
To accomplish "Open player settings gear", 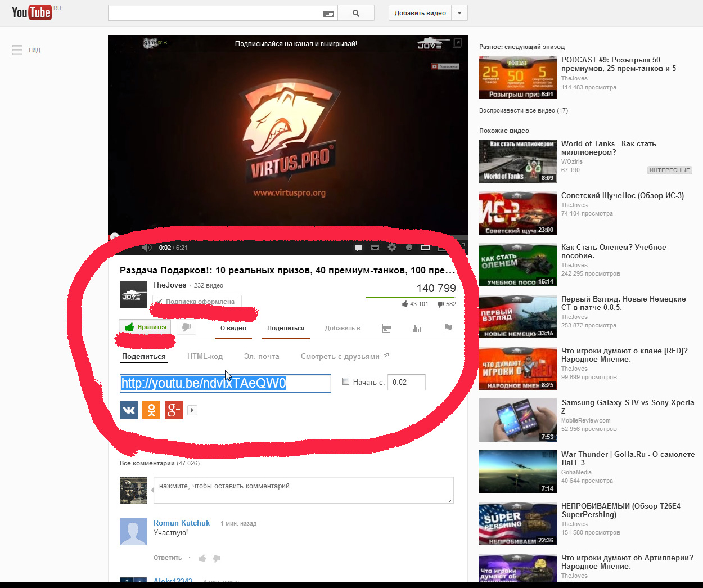I will click(x=392, y=247).
